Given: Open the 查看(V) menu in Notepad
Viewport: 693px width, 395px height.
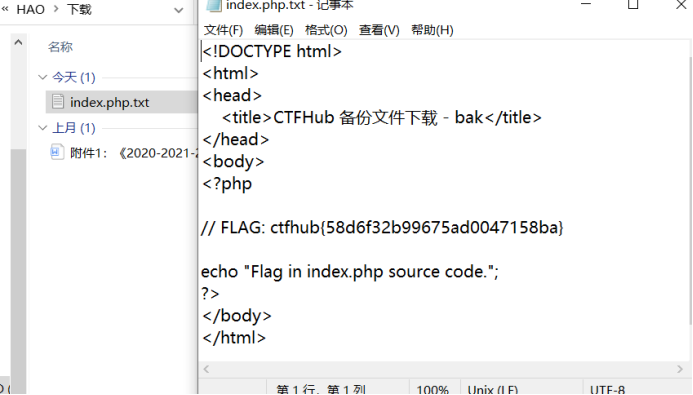Looking at the screenshot, I should (x=379, y=30).
